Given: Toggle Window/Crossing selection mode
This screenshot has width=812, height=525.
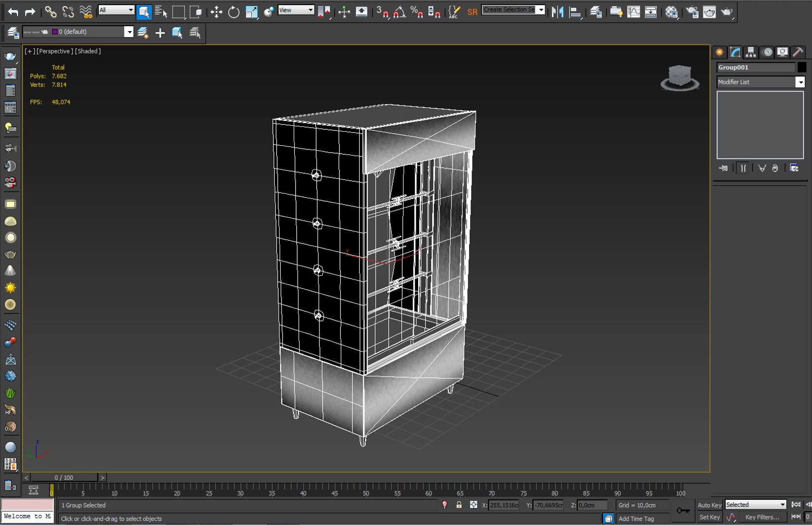Looking at the screenshot, I should tap(195, 12).
